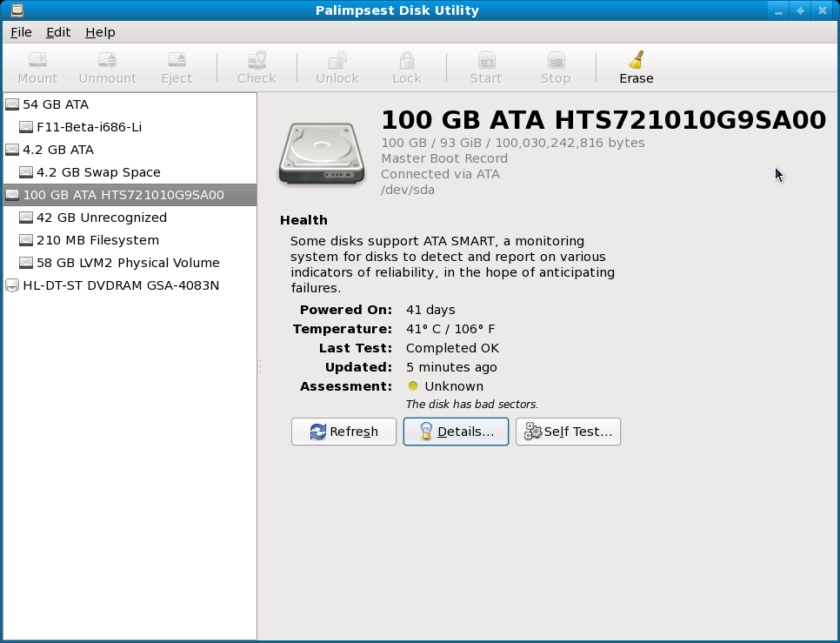This screenshot has width=840, height=643.
Task: Click the pane divider handle
Action: point(260,366)
